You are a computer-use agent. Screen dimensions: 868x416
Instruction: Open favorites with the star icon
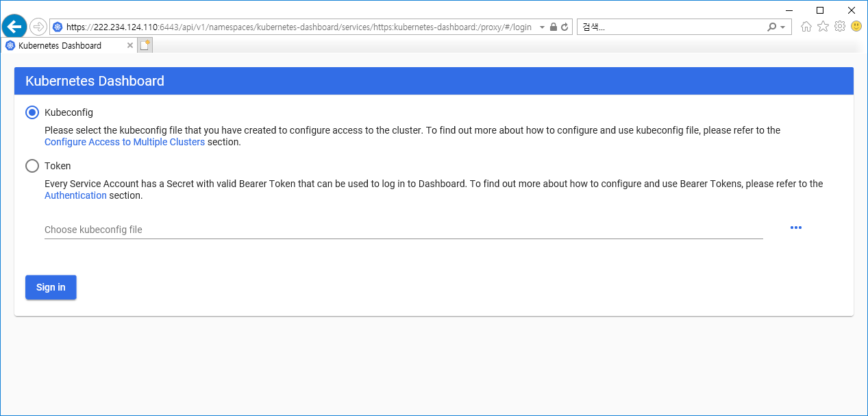(x=823, y=26)
